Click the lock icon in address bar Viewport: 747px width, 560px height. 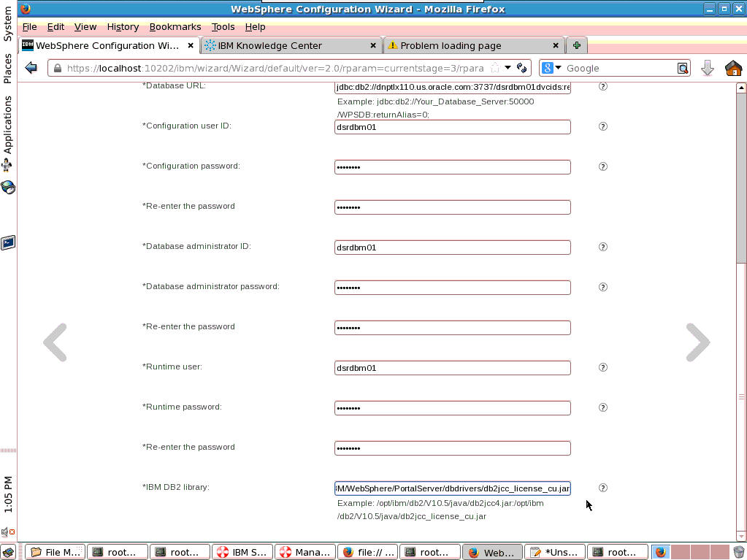(58, 68)
